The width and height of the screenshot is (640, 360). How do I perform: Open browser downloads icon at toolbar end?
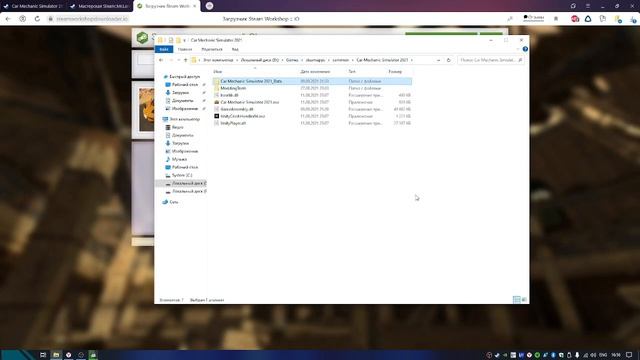pos(633,19)
